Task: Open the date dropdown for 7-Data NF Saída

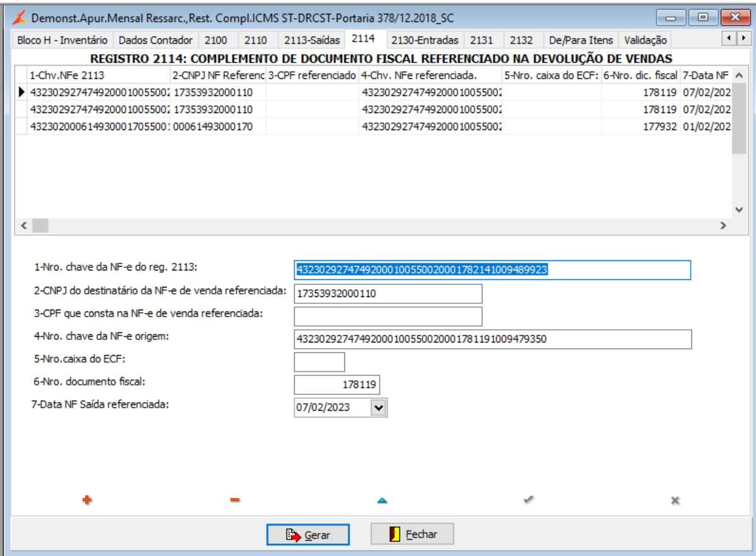Action: 379,408
